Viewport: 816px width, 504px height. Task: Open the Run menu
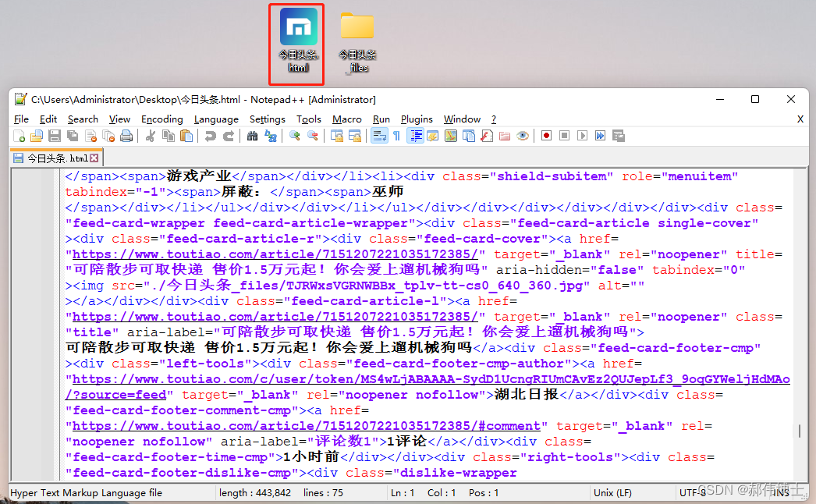(x=381, y=119)
